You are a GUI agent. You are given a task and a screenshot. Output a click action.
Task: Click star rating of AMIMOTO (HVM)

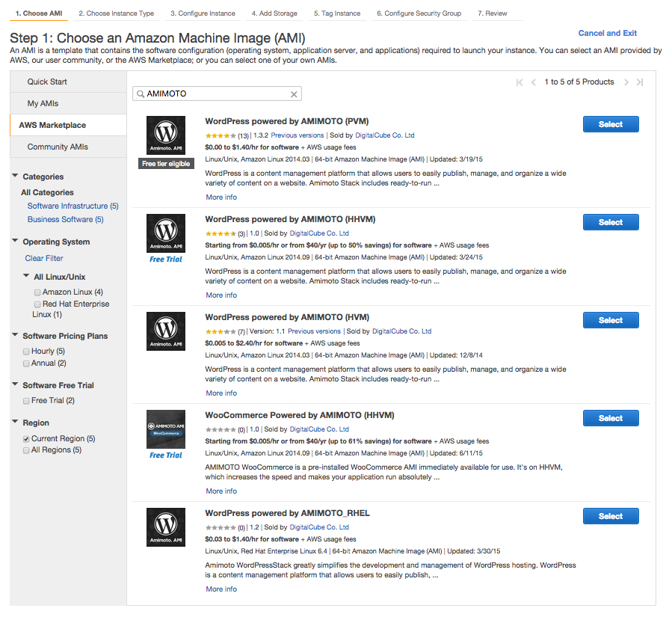[221, 332]
